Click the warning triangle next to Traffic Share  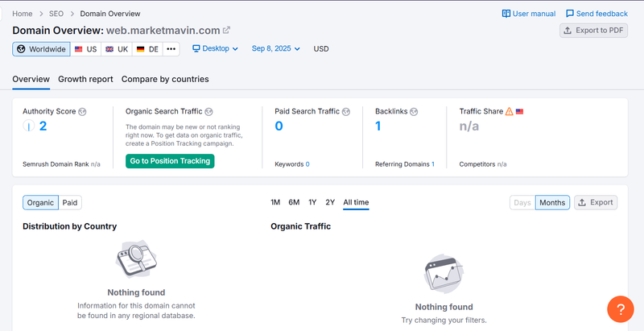click(510, 111)
